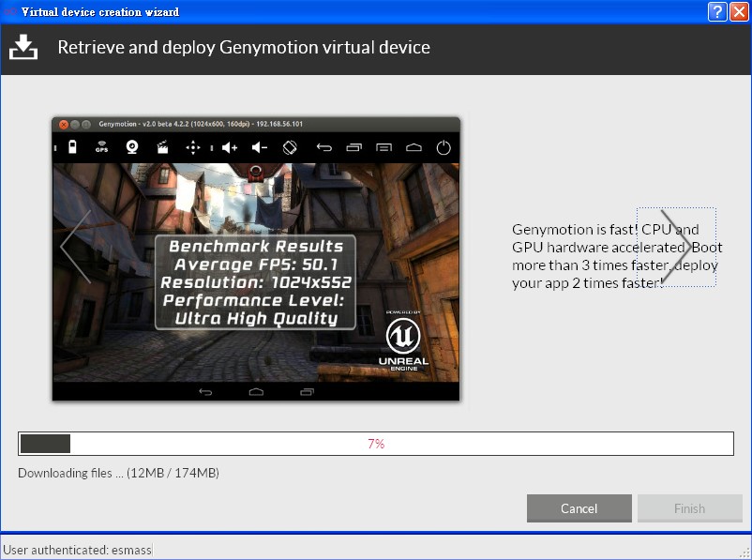Screen dimensions: 752x560
Task: Click the rotate screen icon
Action: click(x=290, y=147)
